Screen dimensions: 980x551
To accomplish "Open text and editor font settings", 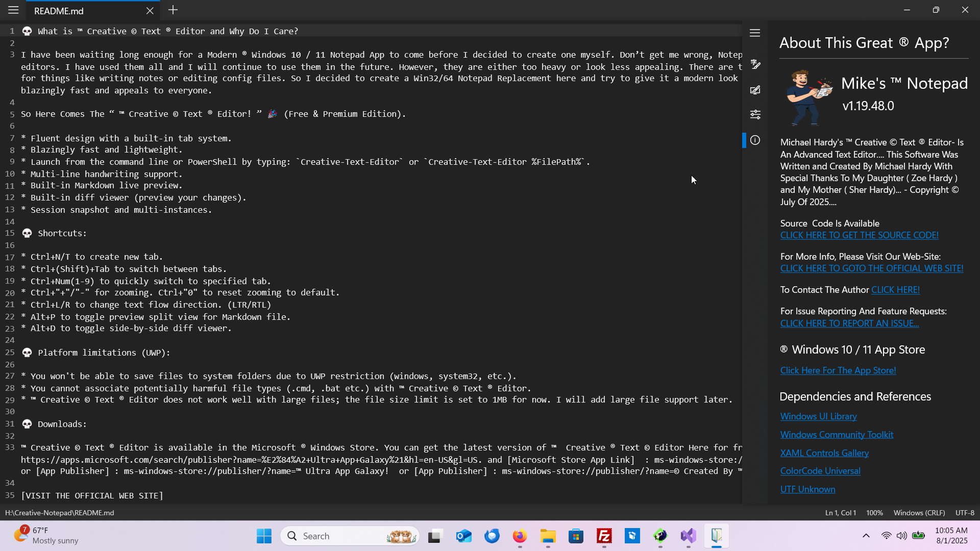I will click(755, 64).
